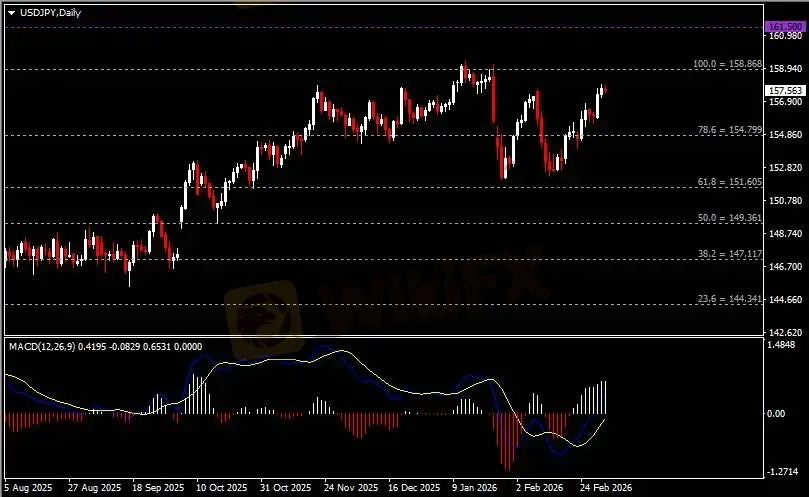Viewport: 809px width, 497px height.
Task: Click the dropdown triangle beside USDJPY,Daily
Action: click(x=11, y=10)
